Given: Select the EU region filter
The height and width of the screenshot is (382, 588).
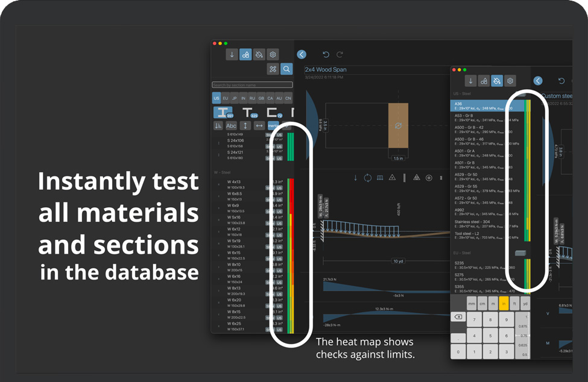Looking at the screenshot, I should pos(226,98).
